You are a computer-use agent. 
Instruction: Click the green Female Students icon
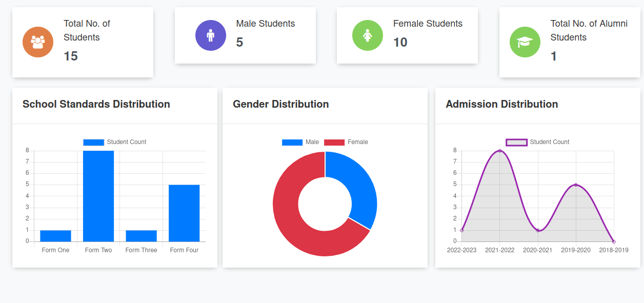(x=368, y=35)
